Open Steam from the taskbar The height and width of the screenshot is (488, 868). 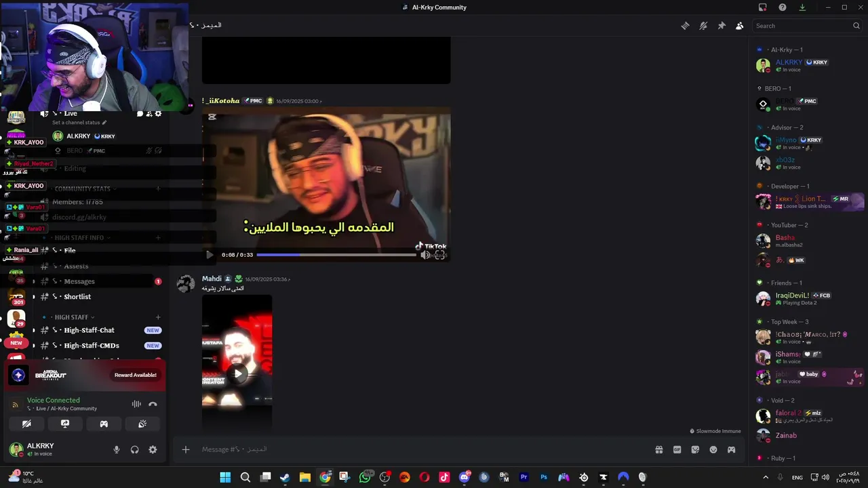pos(285,477)
